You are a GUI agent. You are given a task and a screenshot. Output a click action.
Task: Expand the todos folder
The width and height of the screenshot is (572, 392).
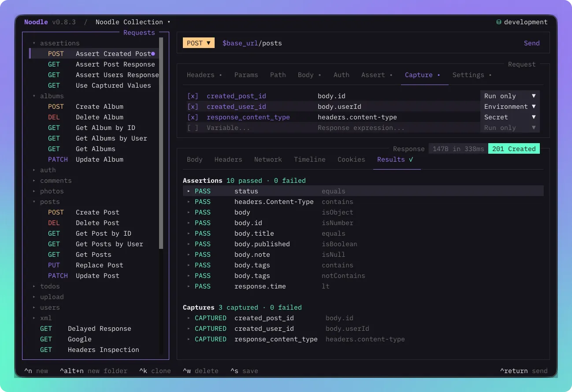pos(34,286)
